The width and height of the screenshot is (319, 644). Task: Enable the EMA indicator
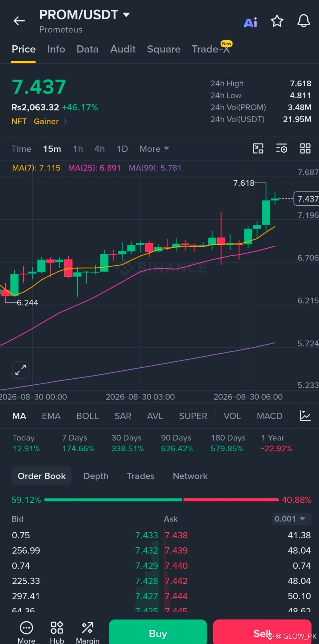pyautogui.click(x=51, y=416)
